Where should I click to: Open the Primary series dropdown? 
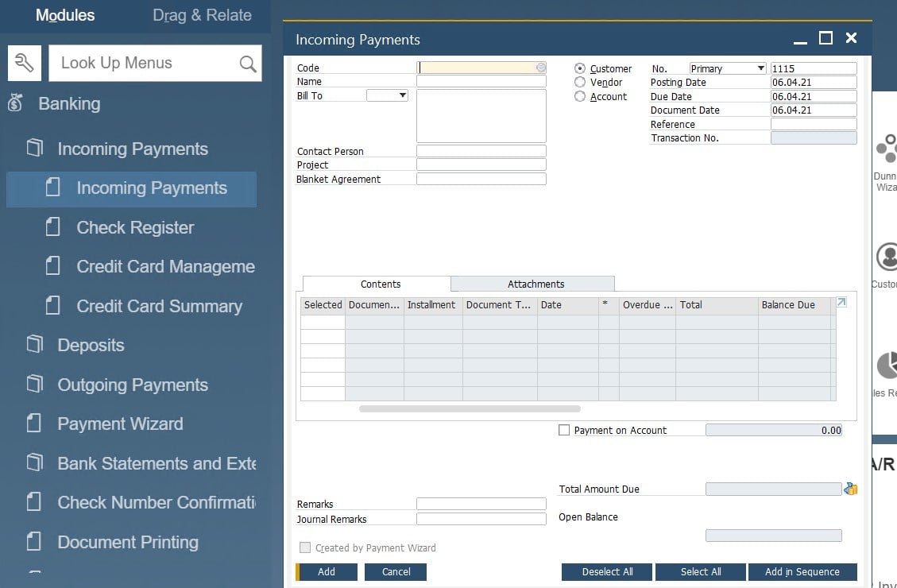pos(728,68)
